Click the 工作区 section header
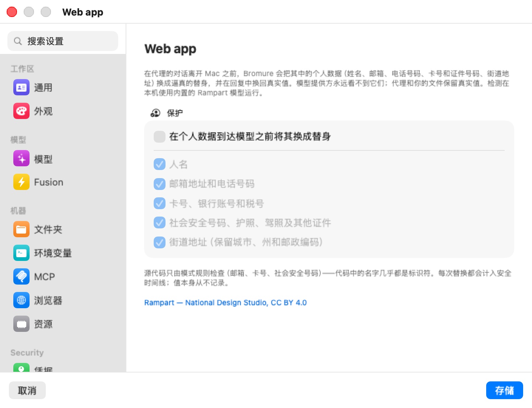 (23, 69)
